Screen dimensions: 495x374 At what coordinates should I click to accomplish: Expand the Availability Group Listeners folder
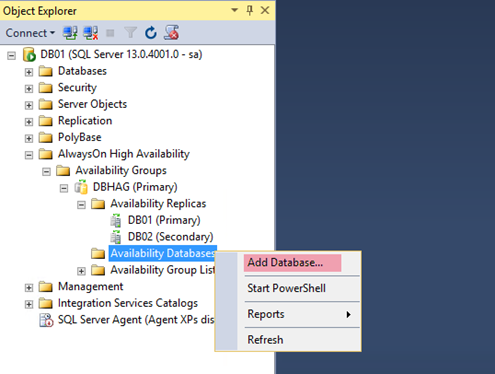pos(81,271)
